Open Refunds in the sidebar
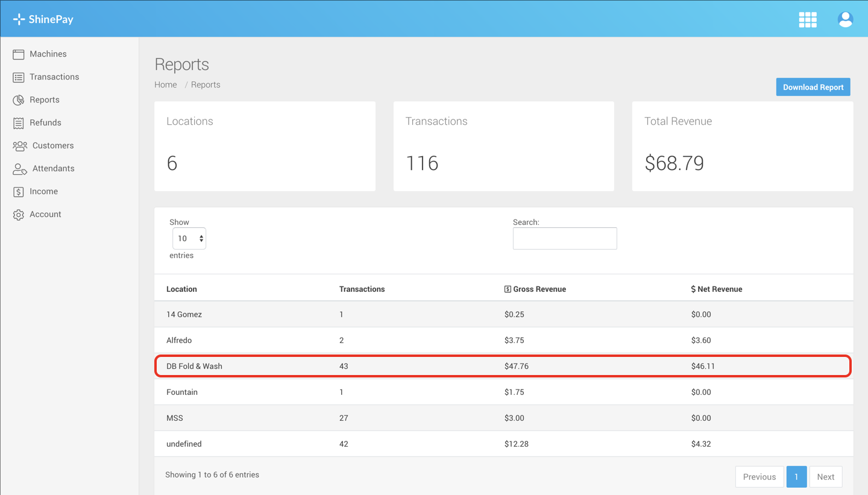Screen dimensions: 868x495 click(45, 122)
